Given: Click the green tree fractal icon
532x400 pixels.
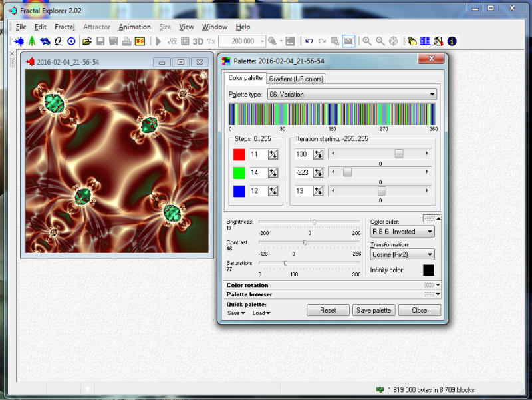Looking at the screenshot, I should pyautogui.click(x=32, y=41).
